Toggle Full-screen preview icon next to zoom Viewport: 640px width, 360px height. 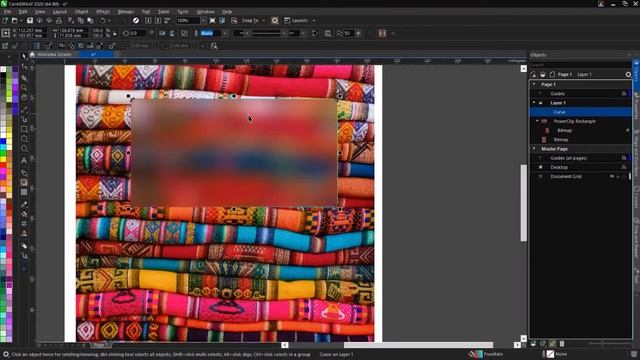(x=212, y=20)
